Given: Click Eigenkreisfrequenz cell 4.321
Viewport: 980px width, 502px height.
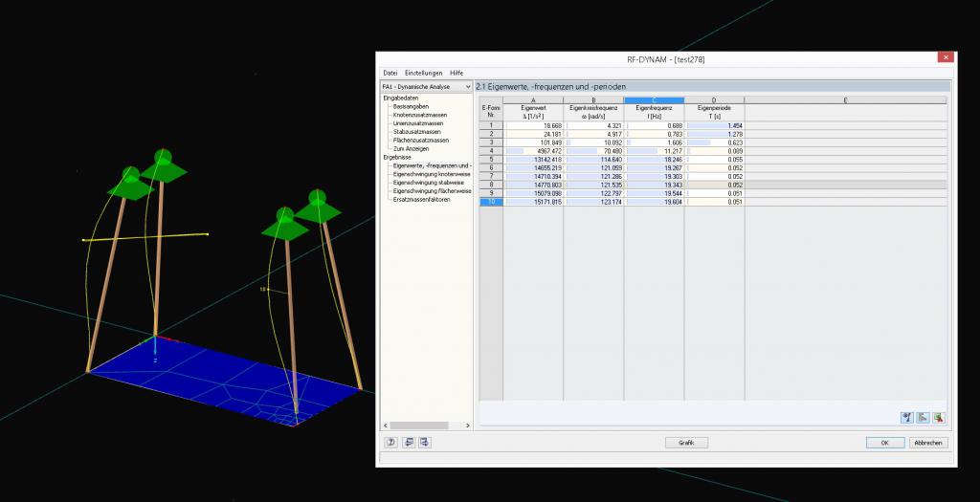Looking at the screenshot, I should click(593, 125).
